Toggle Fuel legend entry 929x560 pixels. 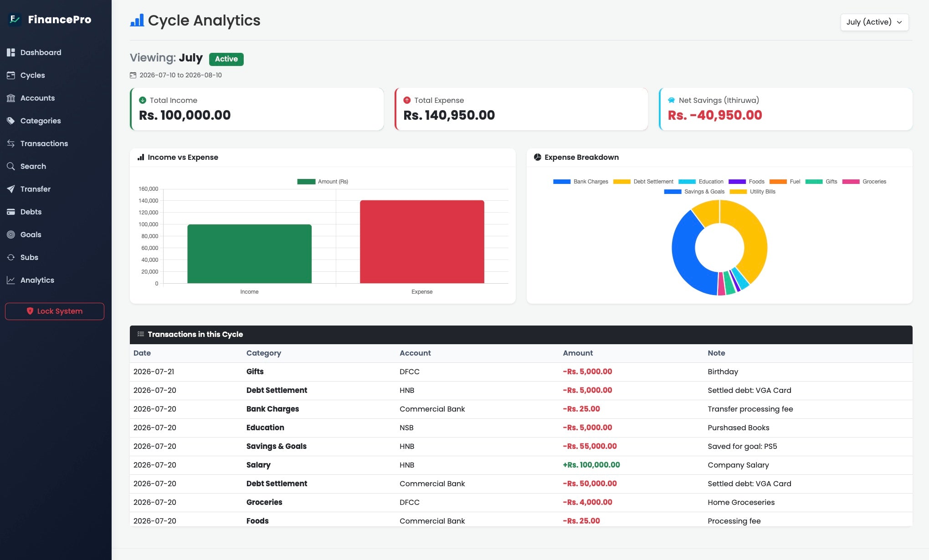pyautogui.click(x=785, y=181)
